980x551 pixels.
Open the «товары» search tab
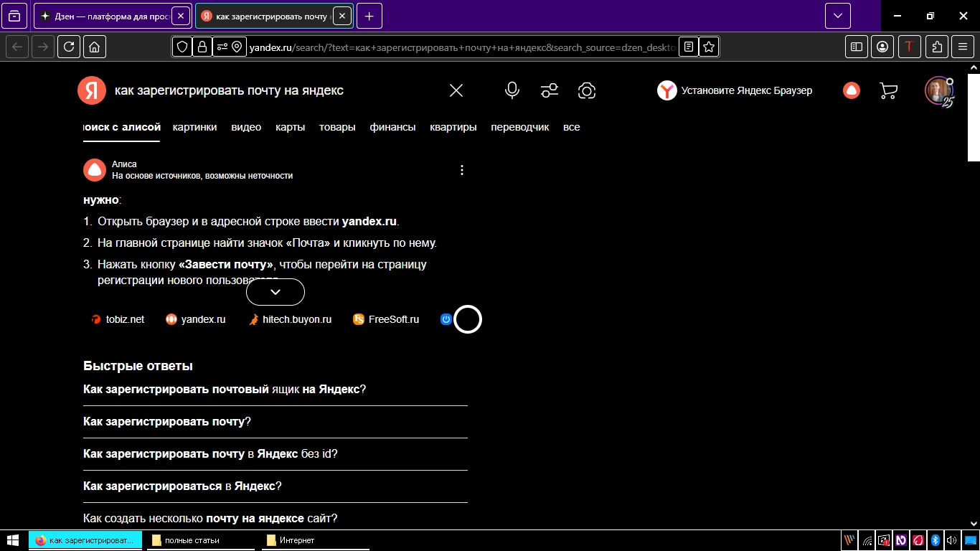pyautogui.click(x=337, y=127)
